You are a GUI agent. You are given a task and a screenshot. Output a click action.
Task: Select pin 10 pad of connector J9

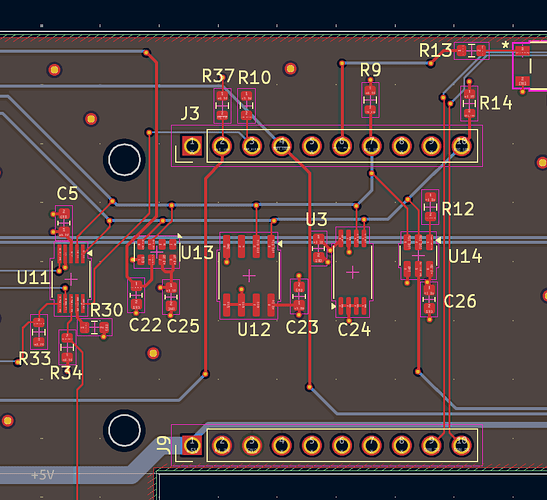[462, 445]
